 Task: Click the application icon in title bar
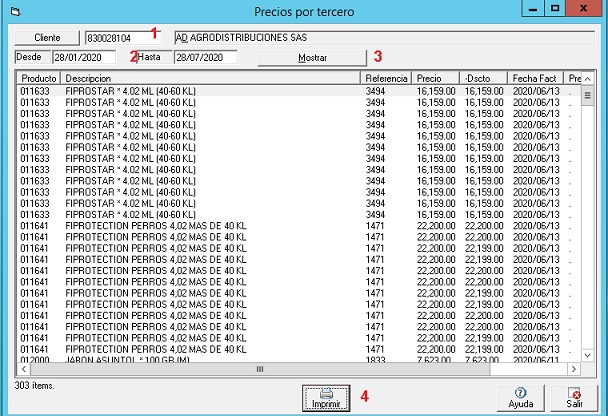(x=13, y=9)
